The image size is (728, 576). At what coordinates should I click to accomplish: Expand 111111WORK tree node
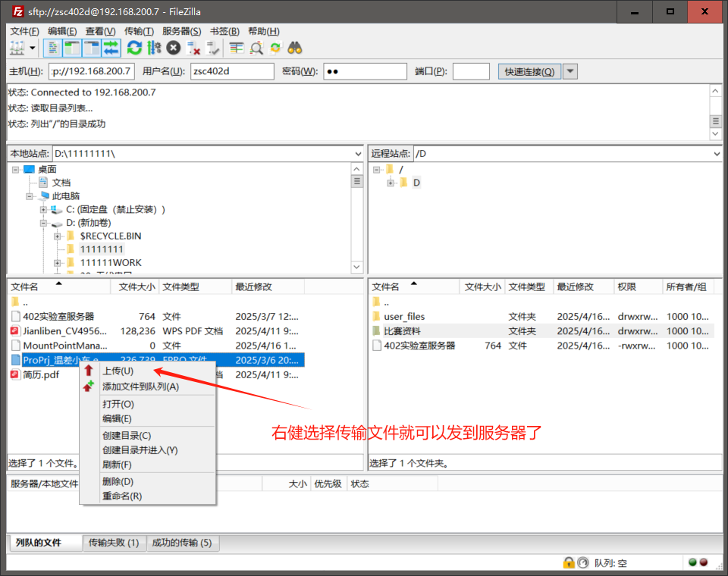pos(57,263)
